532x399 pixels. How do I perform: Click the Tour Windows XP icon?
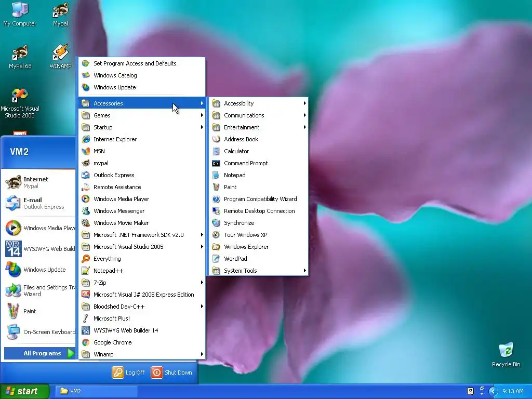point(216,235)
